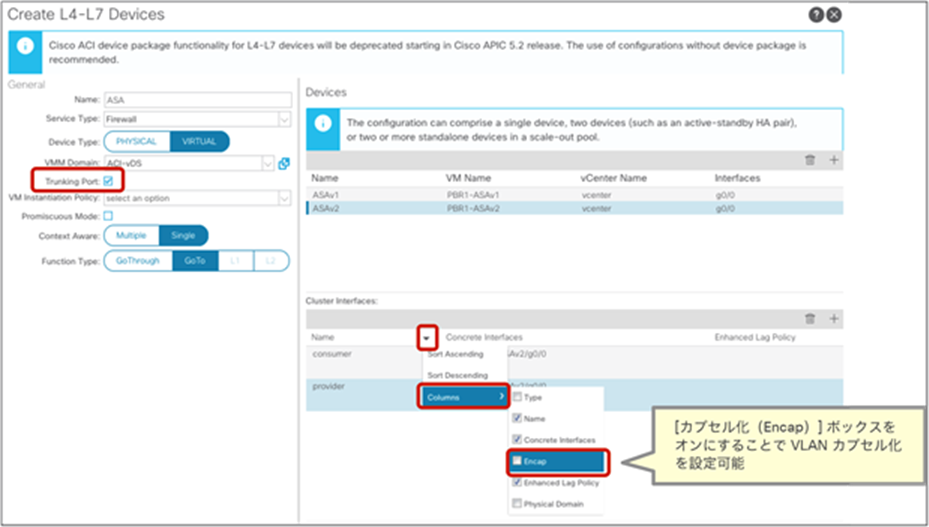Open VMM Domain dropdown arrow
The height and width of the screenshot is (527, 929).
pyautogui.click(x=268, y=163)
